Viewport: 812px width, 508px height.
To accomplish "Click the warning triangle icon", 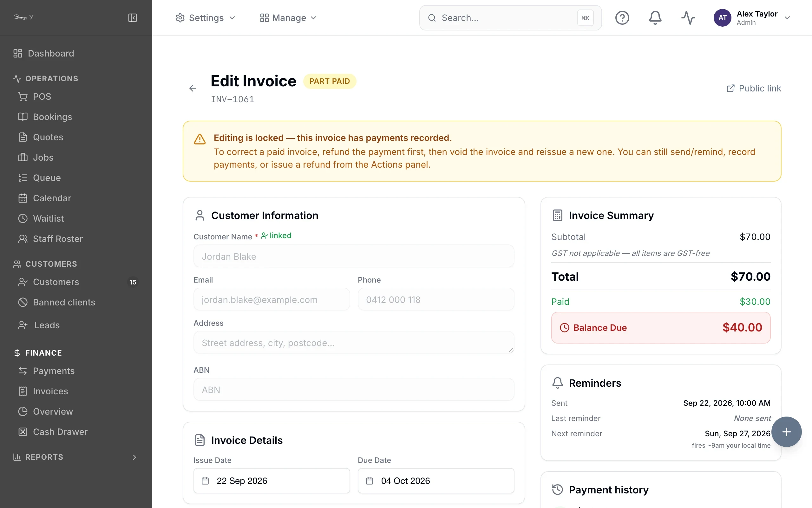I will point(200,139).
